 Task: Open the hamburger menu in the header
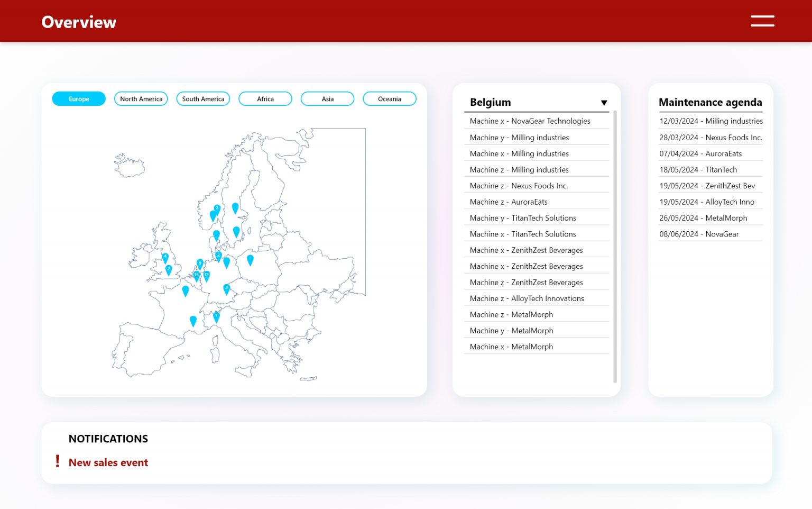[x=762, y=21]
